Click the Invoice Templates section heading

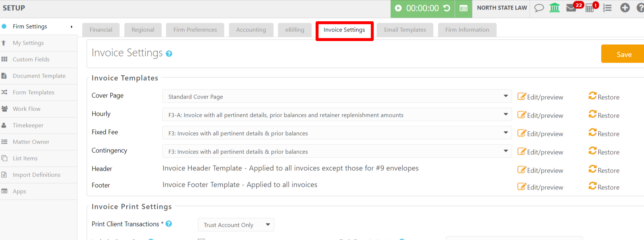(x=125, y=78)
